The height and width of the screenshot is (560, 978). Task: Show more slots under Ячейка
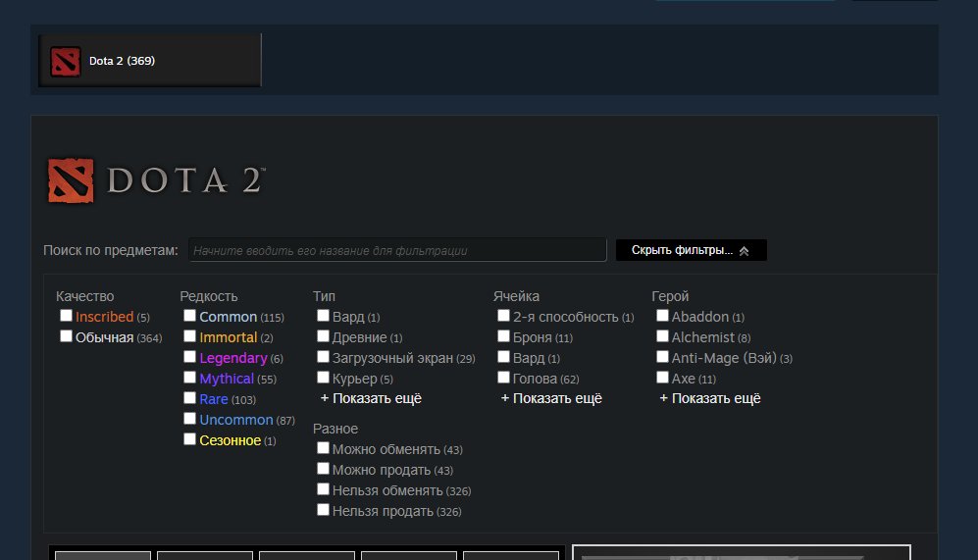551,398
